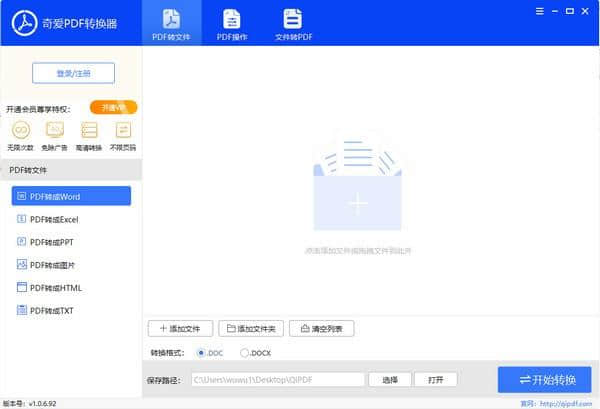
Task: Click the save path input field
Action: pyautogui.click(x=276, y=380)
